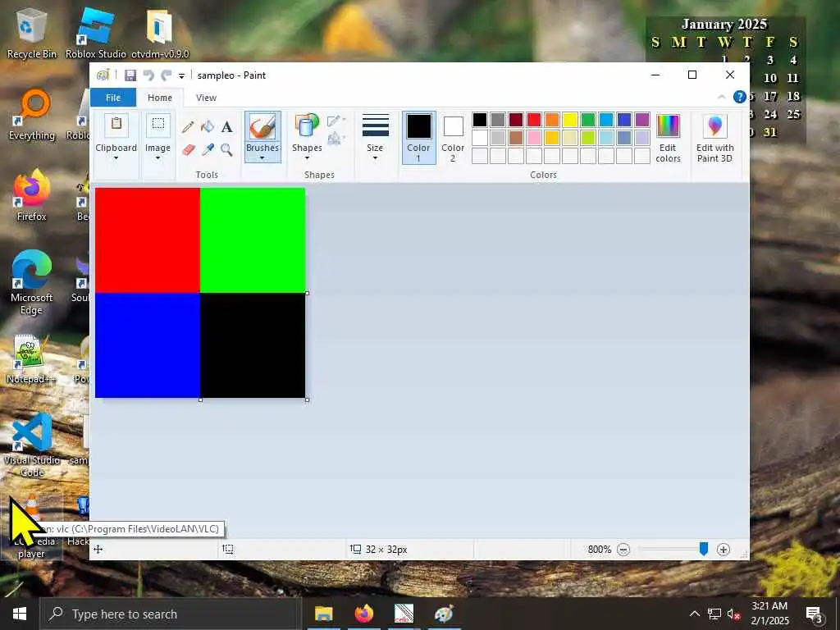
Task: Pick the orange color swatch
Action: 552,120
